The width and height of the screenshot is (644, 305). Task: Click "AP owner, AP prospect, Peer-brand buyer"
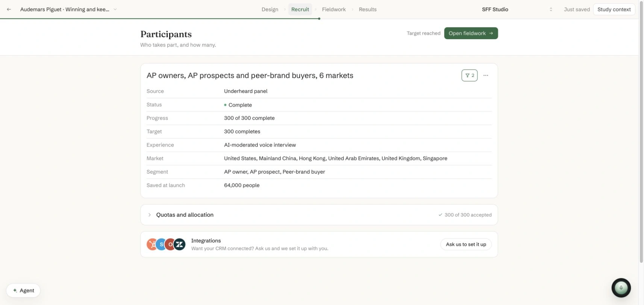point(274,172)
